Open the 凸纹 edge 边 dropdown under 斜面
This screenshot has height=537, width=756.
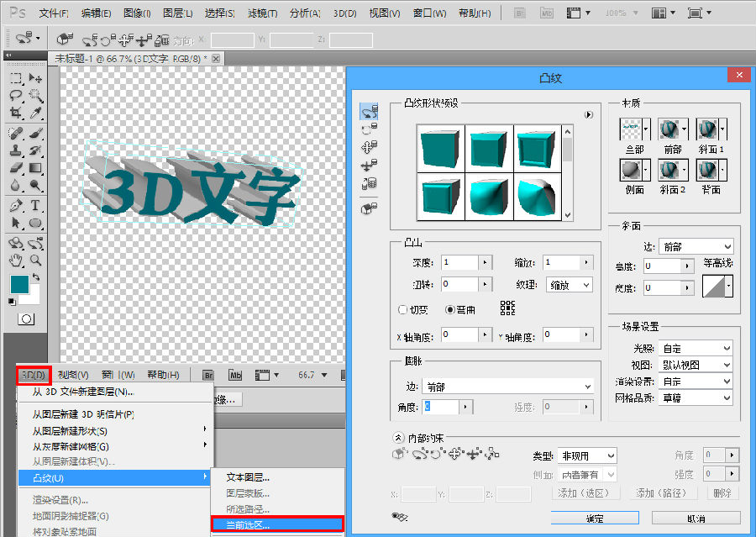tap(696, 246)
